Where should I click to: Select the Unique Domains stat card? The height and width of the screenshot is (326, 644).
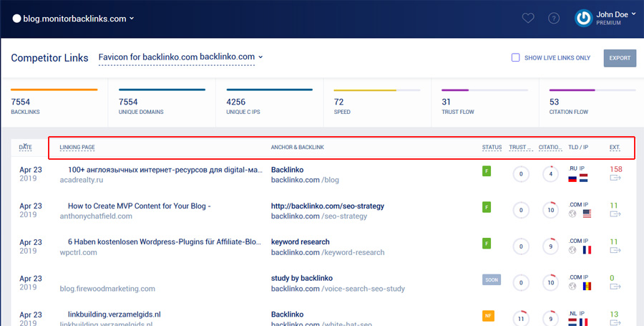click(x=162, y=102)
